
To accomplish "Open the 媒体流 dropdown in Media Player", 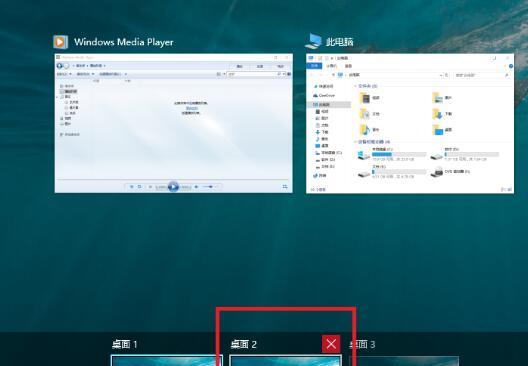I will tap(85, 74).
